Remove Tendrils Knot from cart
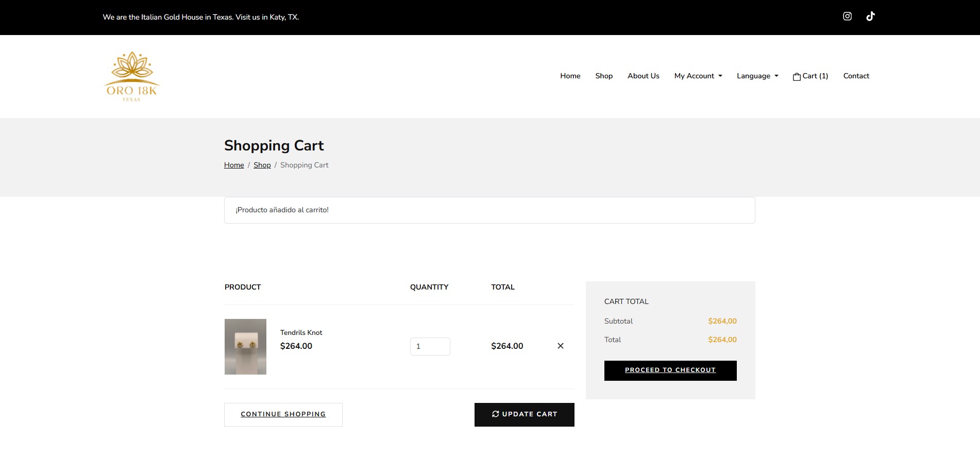 click(x=561, y=346)
